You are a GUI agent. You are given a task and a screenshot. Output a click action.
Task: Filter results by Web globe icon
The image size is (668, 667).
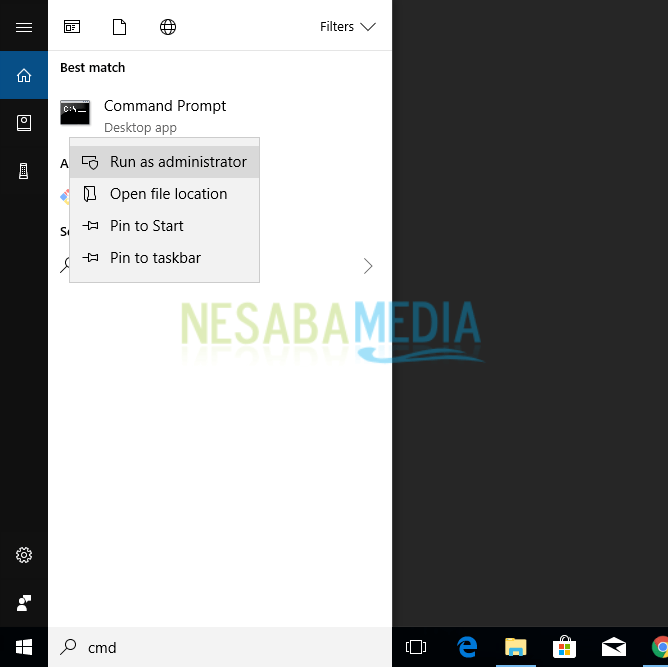tap(168, 27)
